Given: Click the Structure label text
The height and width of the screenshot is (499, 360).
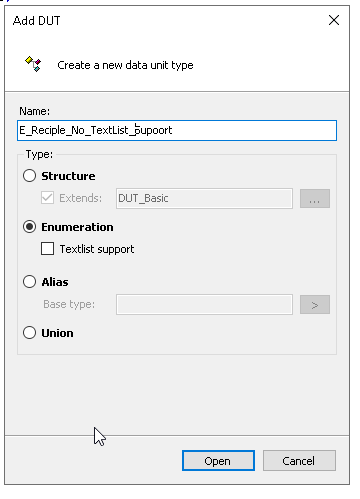Looking at the screenshot, I should tap(68, 176).
